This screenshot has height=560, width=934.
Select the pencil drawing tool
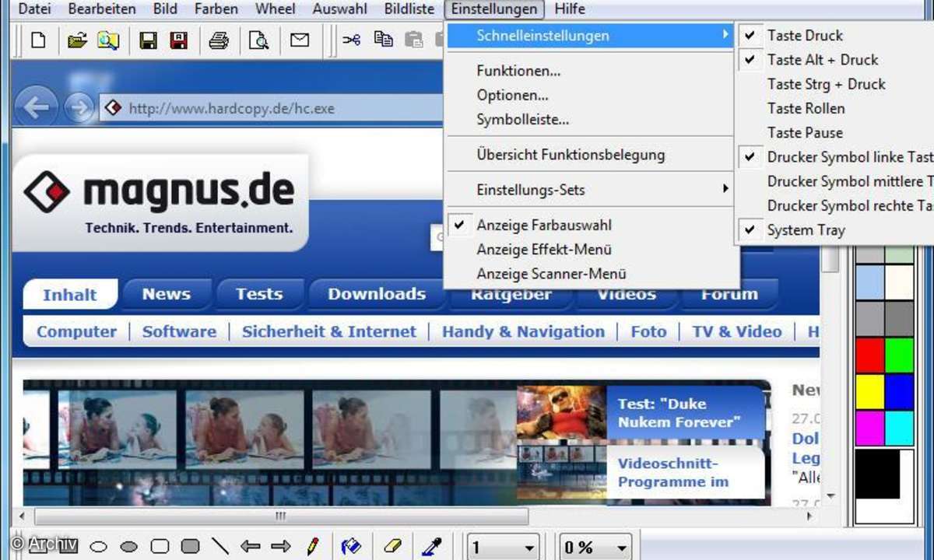pos(312,546)
